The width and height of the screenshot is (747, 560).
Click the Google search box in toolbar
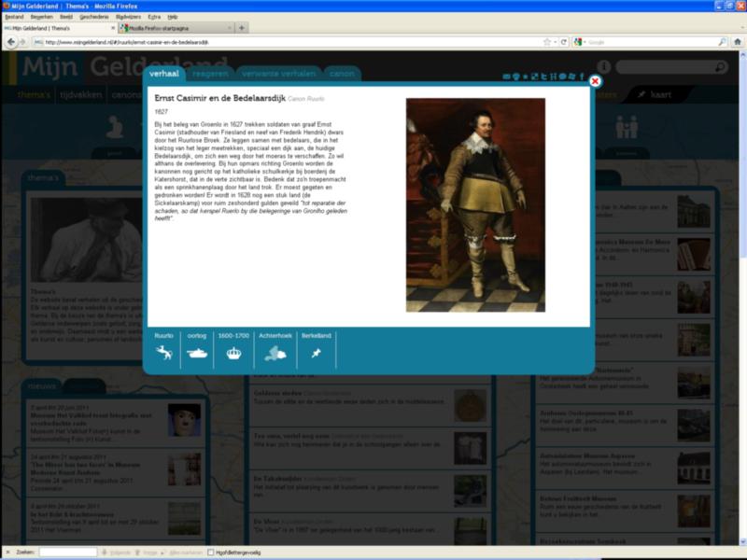[652, 42]
